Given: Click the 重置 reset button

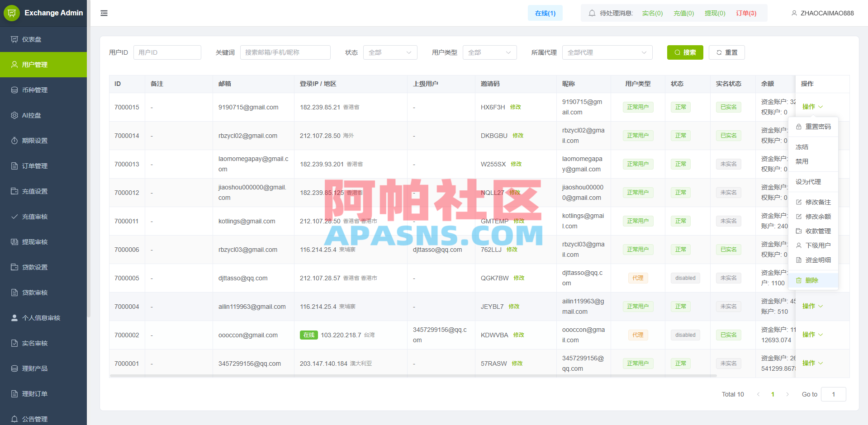Looking at the screenshot, I should tap(726, 52).
